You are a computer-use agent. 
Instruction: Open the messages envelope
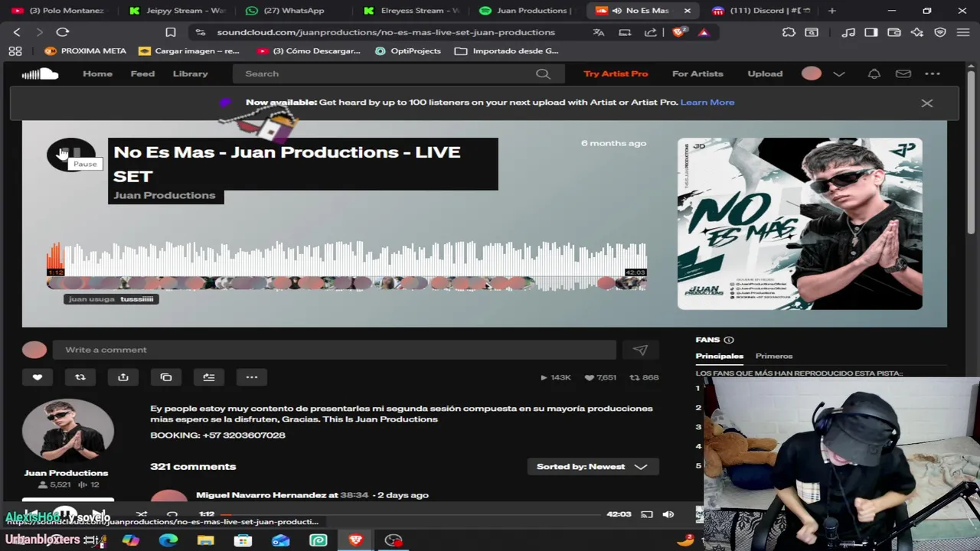tap(903, 73)
